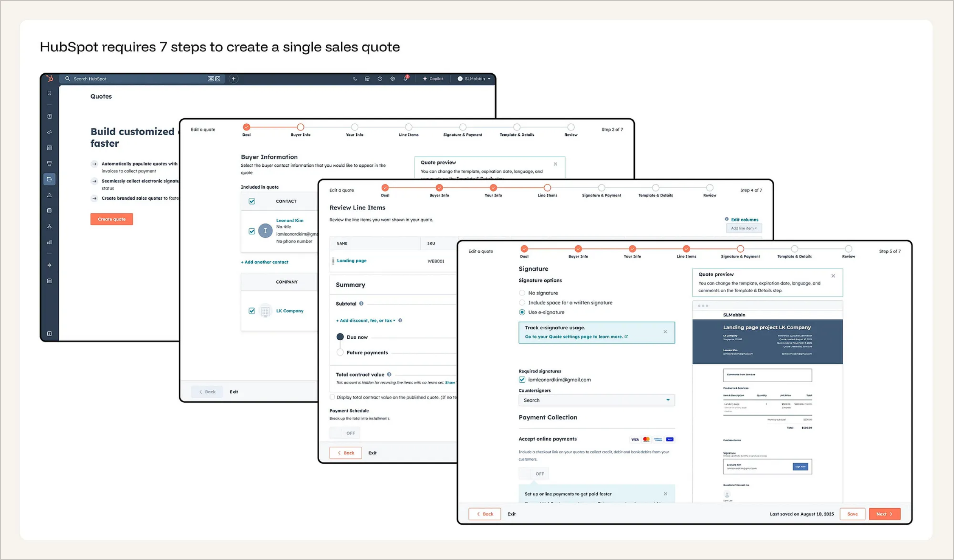Open the Help question-mark icon
Screen dimensions: 954x560
coord(380,79)
